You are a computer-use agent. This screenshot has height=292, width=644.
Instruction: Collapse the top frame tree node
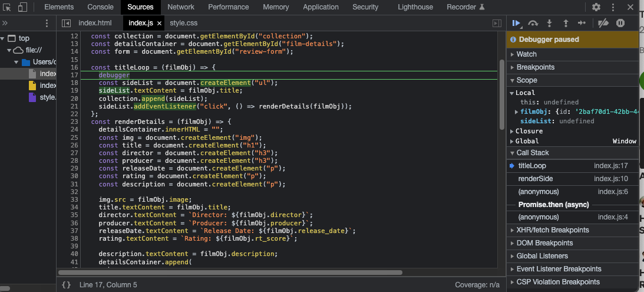(x=2, y=38)
